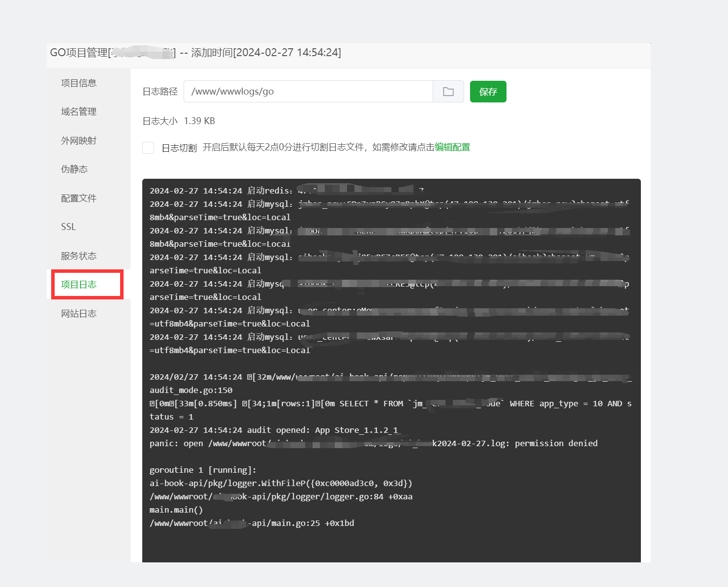Click the 'tatus = 1' log line
Screen dimensions: 728x587
[x=171, y=417]
